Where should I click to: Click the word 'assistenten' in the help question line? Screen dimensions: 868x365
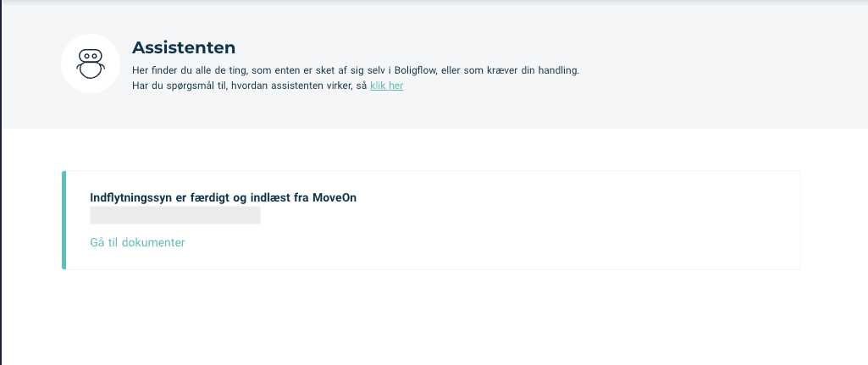tap(298, 86)
